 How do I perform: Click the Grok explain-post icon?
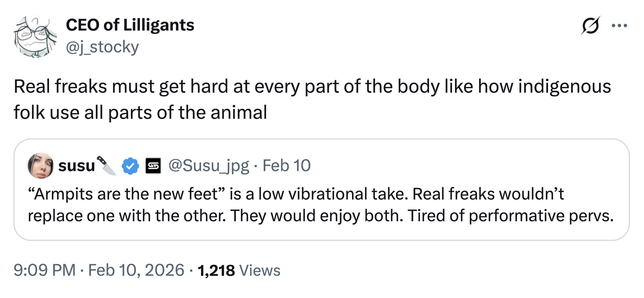pyautogui.click(x=590, y=25)
